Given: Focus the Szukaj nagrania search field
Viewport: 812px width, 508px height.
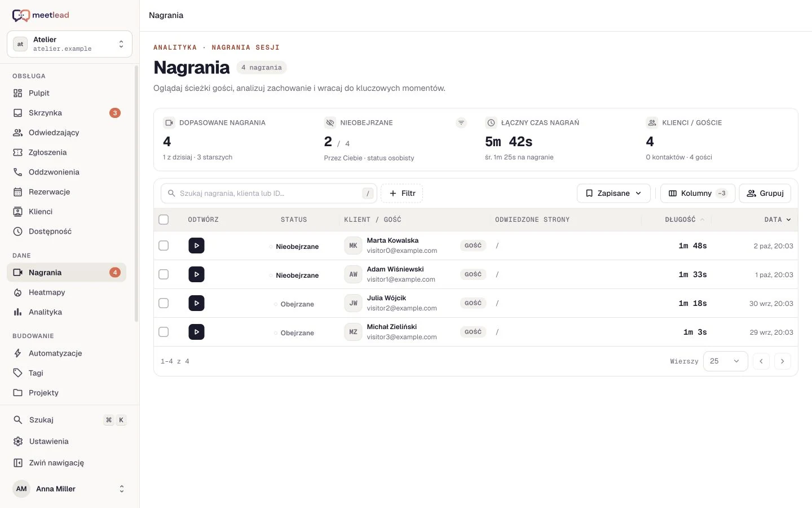Looking at the screenshot, I should 269,193.
